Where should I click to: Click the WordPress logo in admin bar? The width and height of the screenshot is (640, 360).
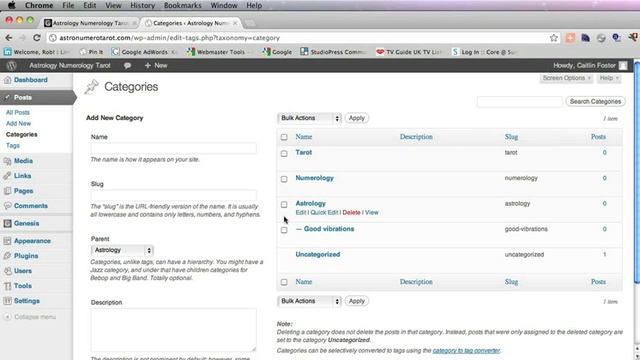[11, 65]
